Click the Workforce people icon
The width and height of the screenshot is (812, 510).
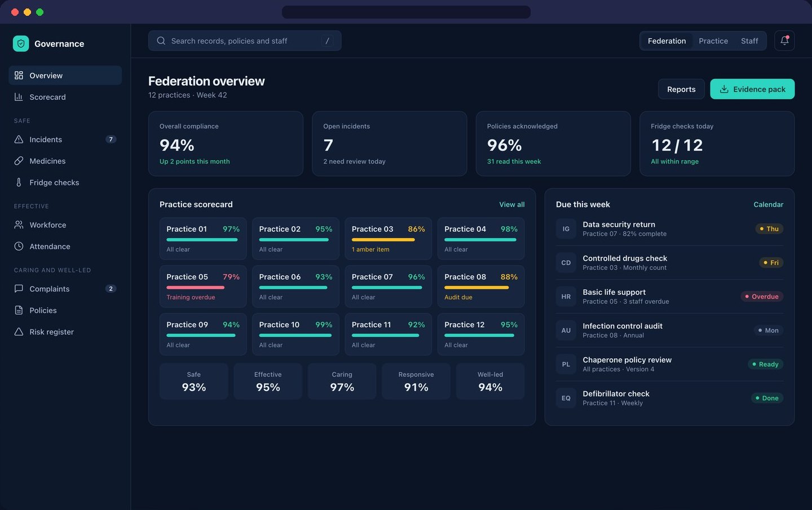click(19, 225)
